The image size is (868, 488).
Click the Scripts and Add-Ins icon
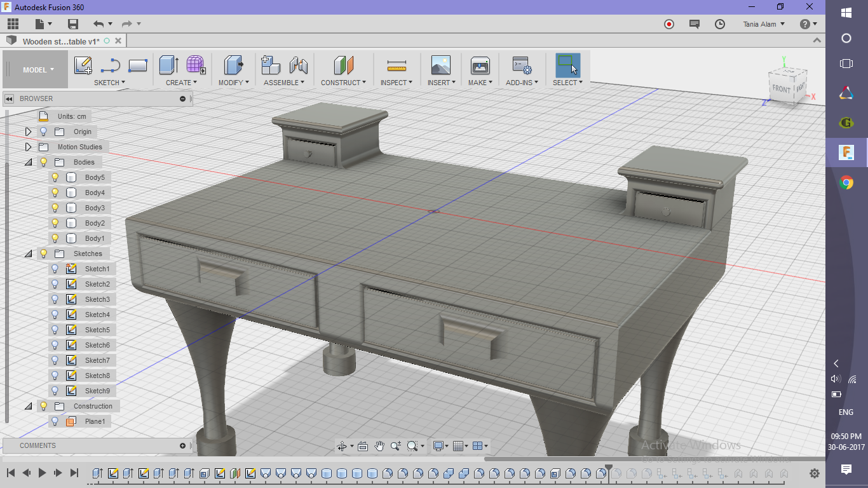[x=522, y=65]
